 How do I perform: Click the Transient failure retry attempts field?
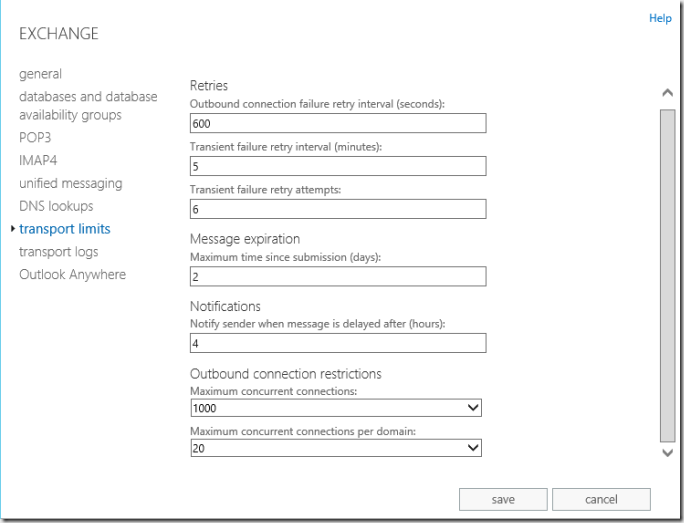[337, 209]
